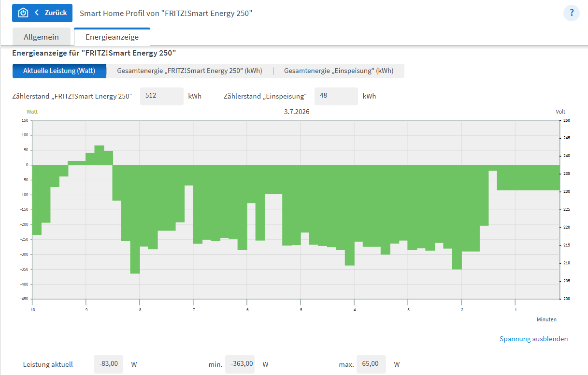Click the Leistung aktuell value field

point(109,364)
